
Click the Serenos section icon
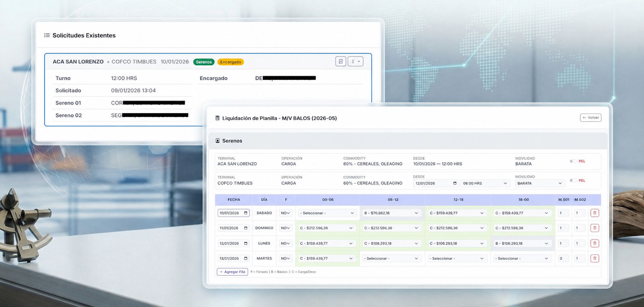(x=218, y=141)
